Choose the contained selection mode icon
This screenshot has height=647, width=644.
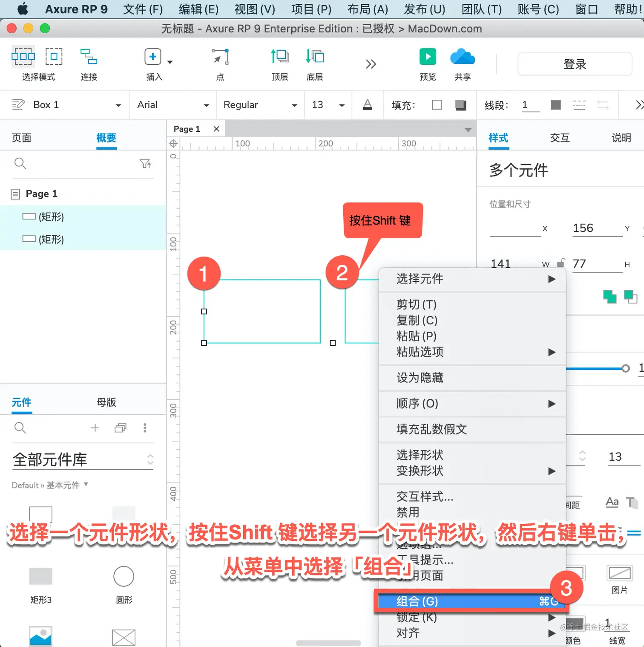[x=54, y=56]
